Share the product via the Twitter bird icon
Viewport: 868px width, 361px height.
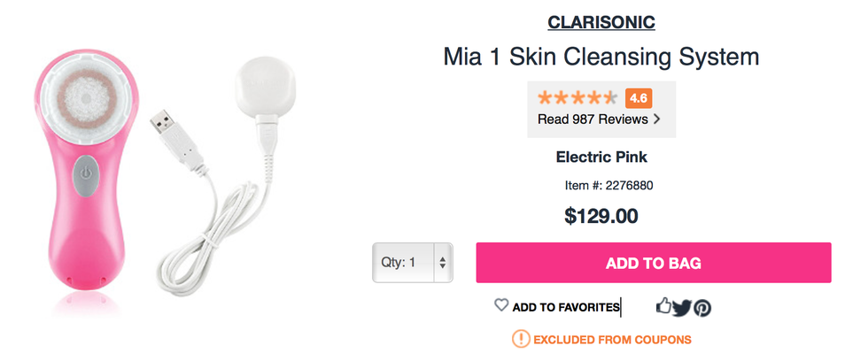pyautogui.click(x=681, y=308)
